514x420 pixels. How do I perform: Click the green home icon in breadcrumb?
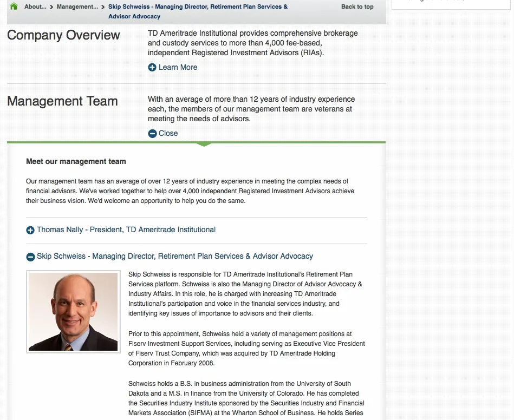[x=14, y=6]
